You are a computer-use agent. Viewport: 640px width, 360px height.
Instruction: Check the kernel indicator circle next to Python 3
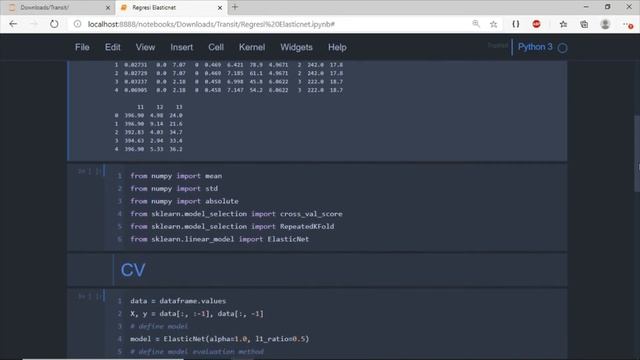click(562, 48)
